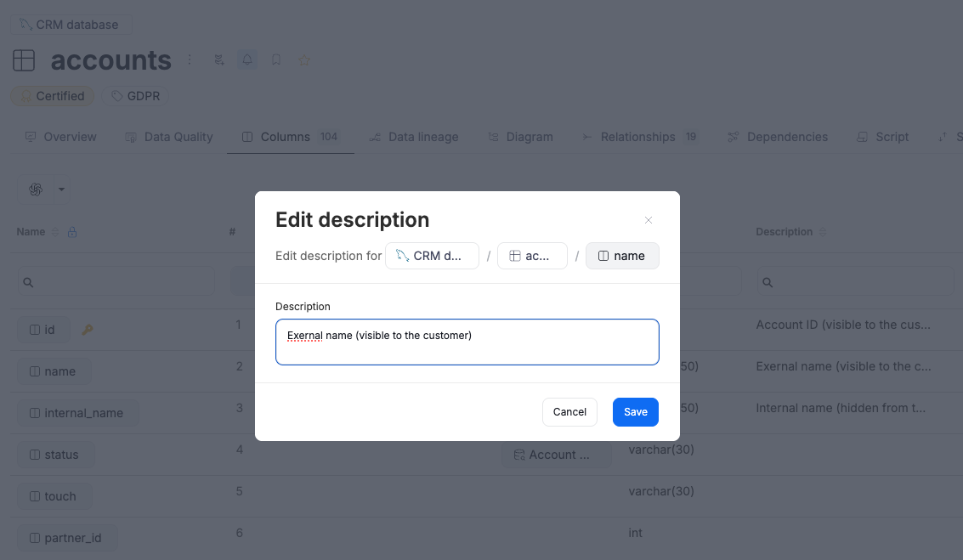Viewport: 963px width, 560px height.
Task: Click the bell notification icon
Action: (247, 60)
